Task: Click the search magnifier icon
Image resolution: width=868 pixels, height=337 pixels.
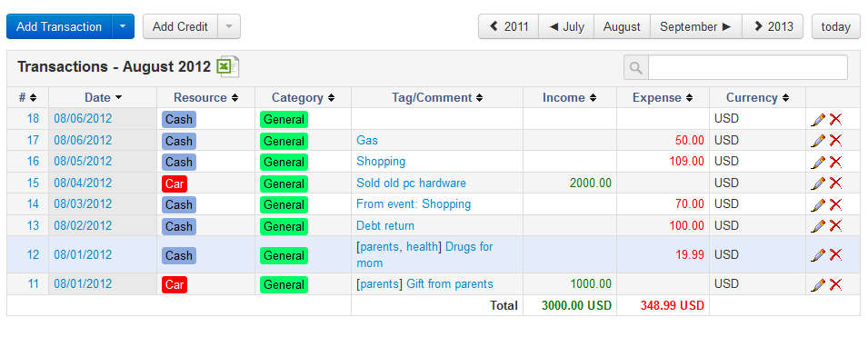Action: (636, 67)
